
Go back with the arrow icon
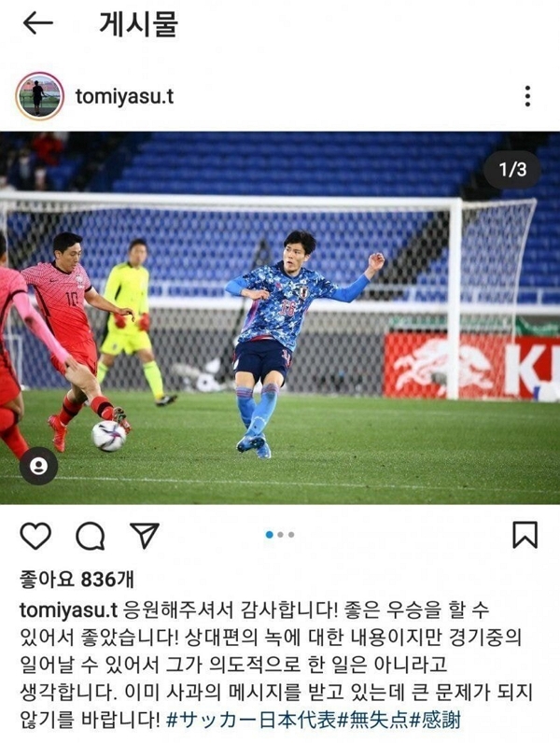click(38, 23)
